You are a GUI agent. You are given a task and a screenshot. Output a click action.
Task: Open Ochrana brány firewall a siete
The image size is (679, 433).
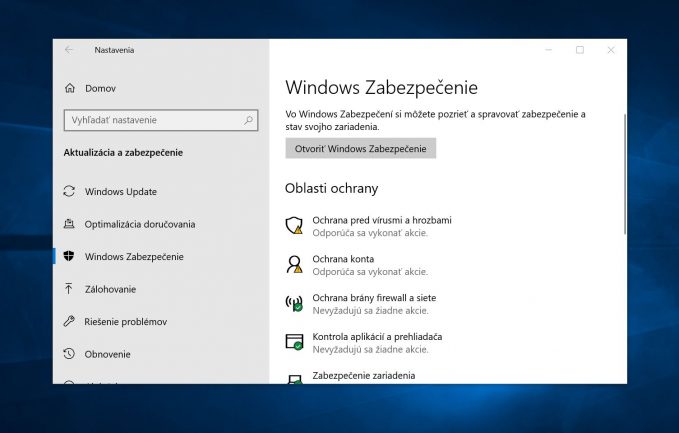(x=374, y=298)
